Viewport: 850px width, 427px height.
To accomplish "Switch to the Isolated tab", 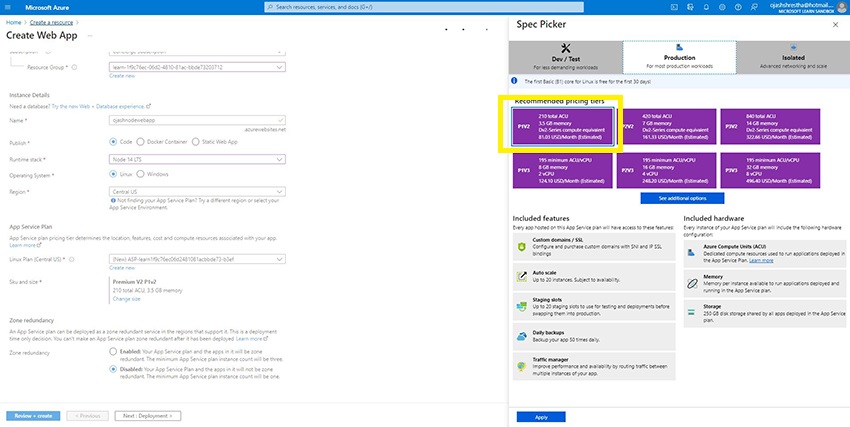I will [x=793, y=57].
